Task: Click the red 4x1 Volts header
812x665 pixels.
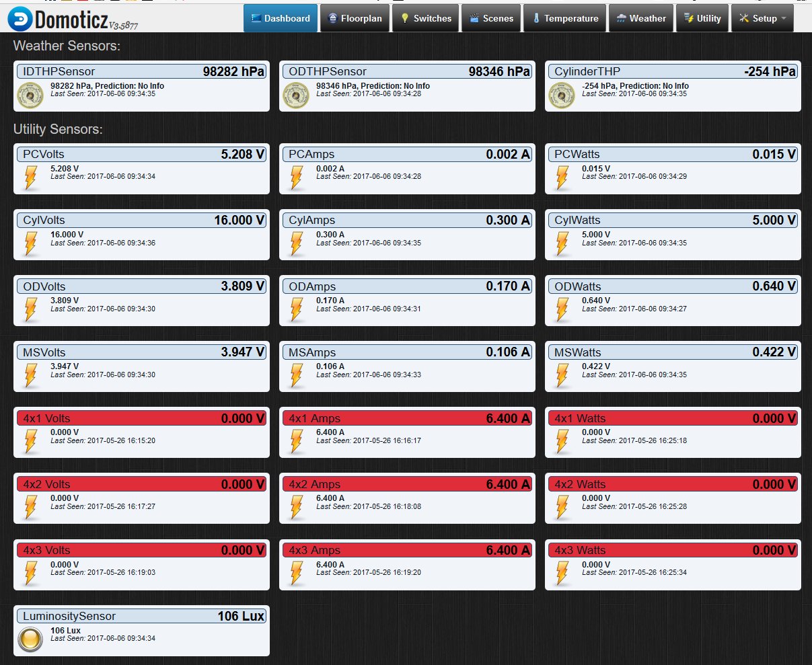Action: tap(141, 418)
